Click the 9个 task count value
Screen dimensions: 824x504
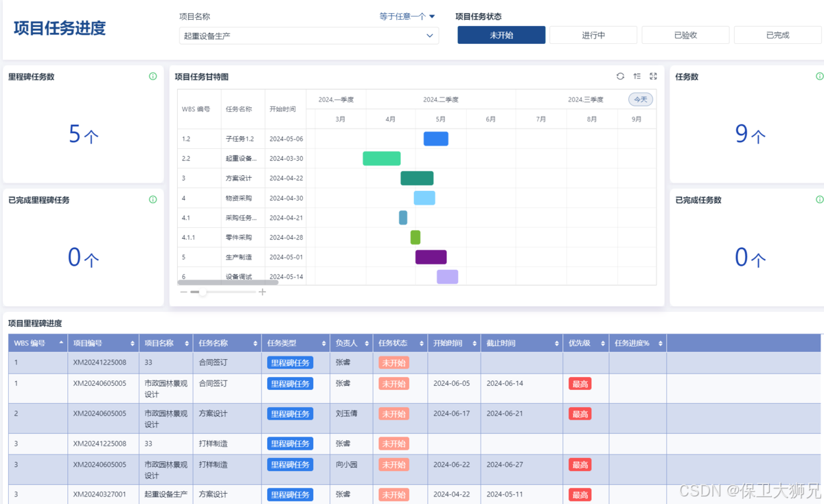[750, 134]
